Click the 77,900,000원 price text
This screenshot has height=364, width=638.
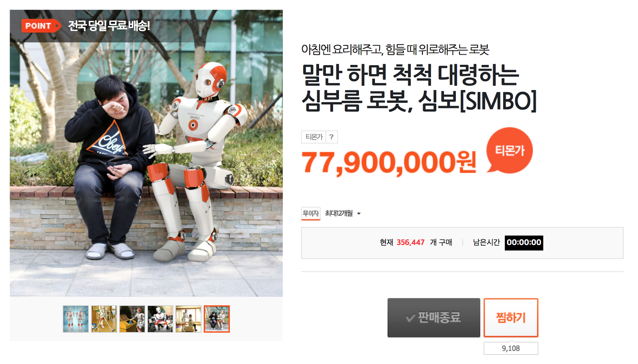click(389, 162)
